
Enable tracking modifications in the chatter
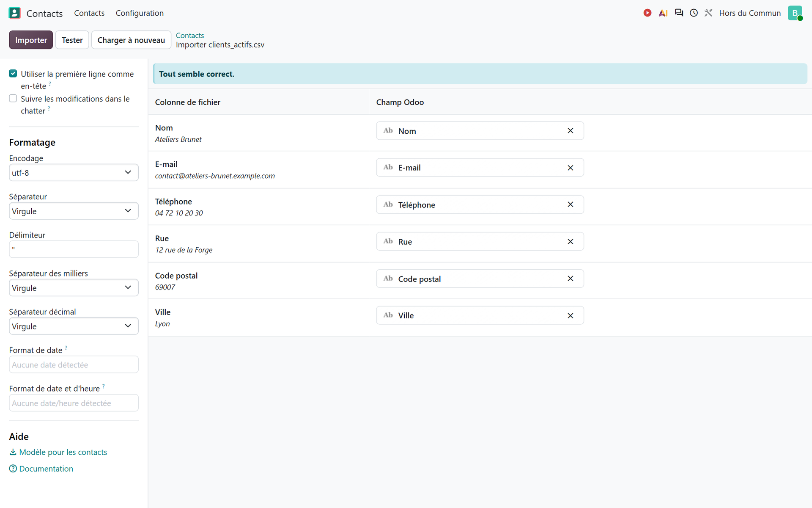coord(13,99)
